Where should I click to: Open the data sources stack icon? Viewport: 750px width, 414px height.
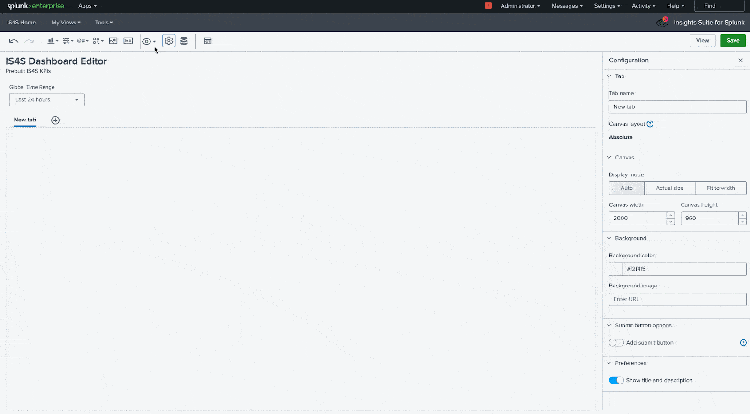[183, 41]
